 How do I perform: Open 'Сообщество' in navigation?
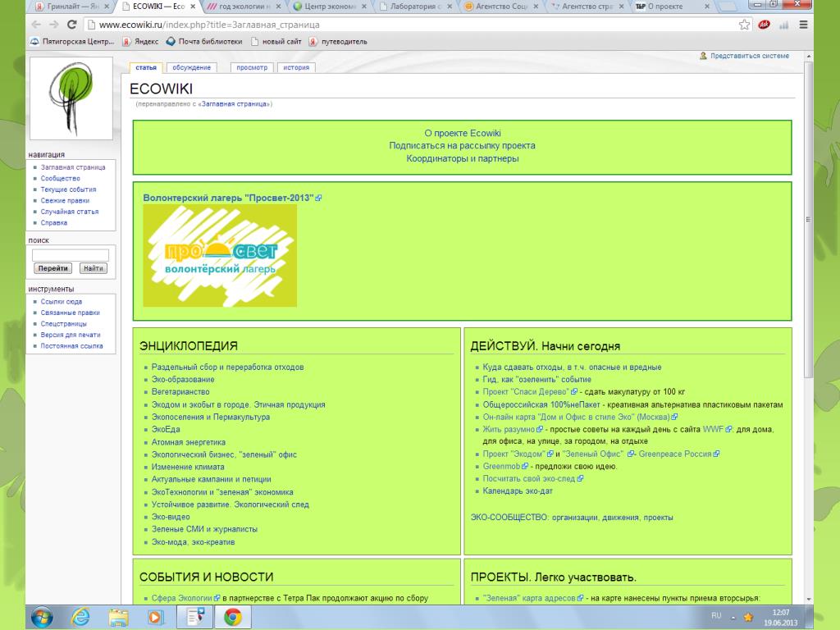61,178
